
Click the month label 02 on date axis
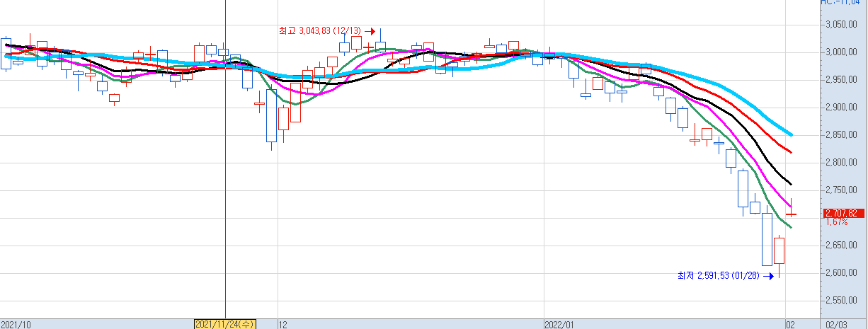pos(790,324)
